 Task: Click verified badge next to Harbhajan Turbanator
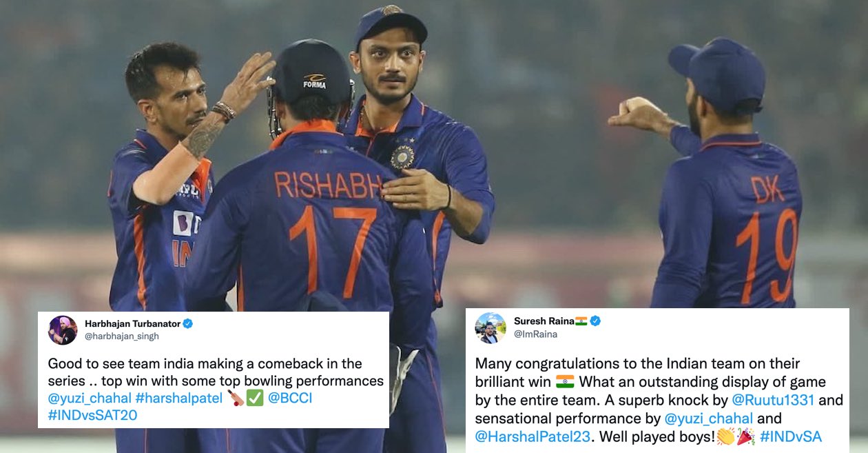(x=187, y=323)
